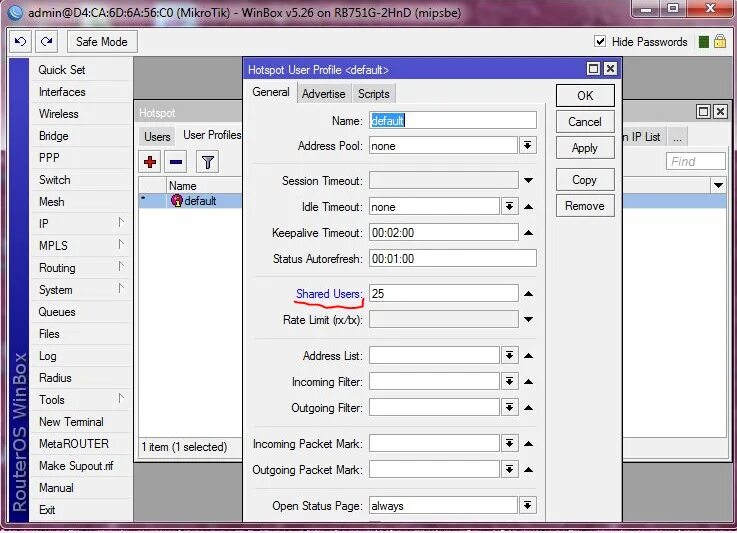Open the Address List dropdown

click(509, 355)
